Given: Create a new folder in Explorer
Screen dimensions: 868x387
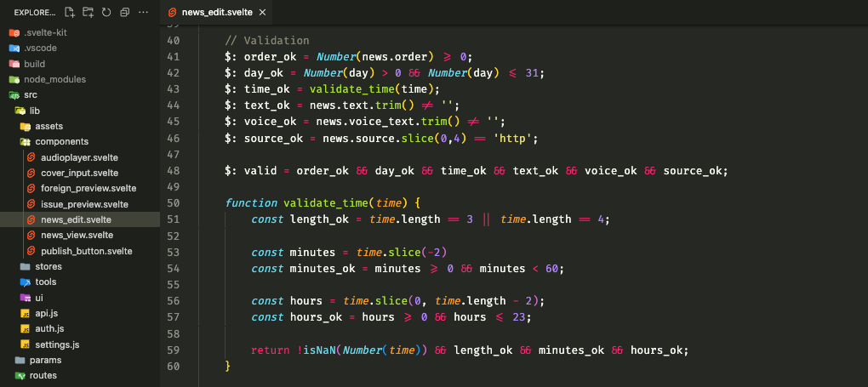Looking at the screenshot, I should [x=88, y=12].
